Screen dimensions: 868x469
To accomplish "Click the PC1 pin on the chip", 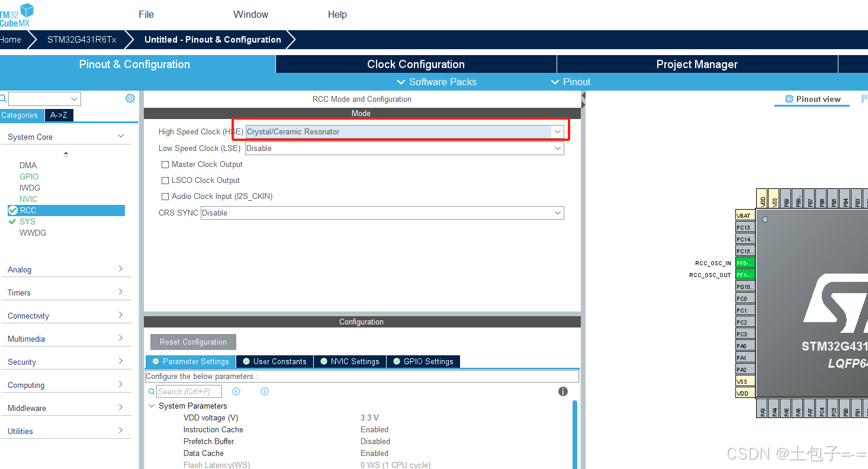I will click(x=745, y=310).
